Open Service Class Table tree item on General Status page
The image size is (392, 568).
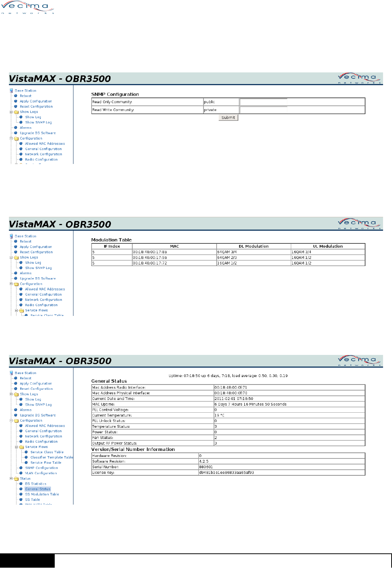(47, 452)
